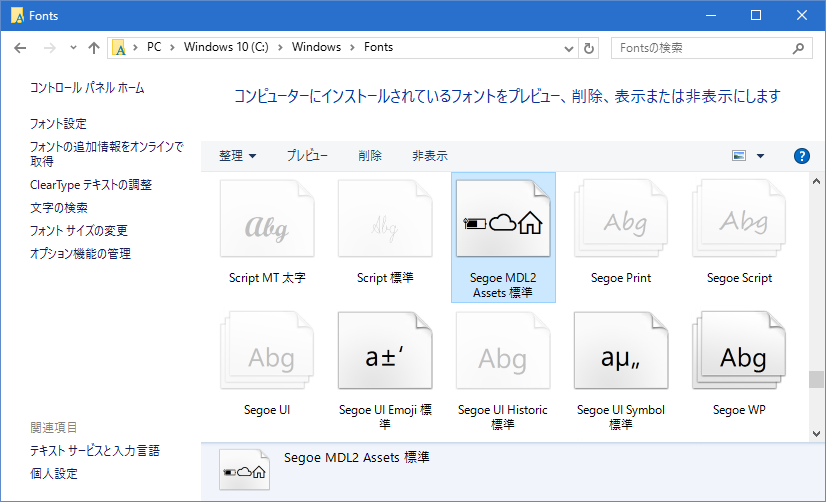Viewport: 826px width, 502px height.
Task: Open help with the question mark icon
Action: coord(801,156)
